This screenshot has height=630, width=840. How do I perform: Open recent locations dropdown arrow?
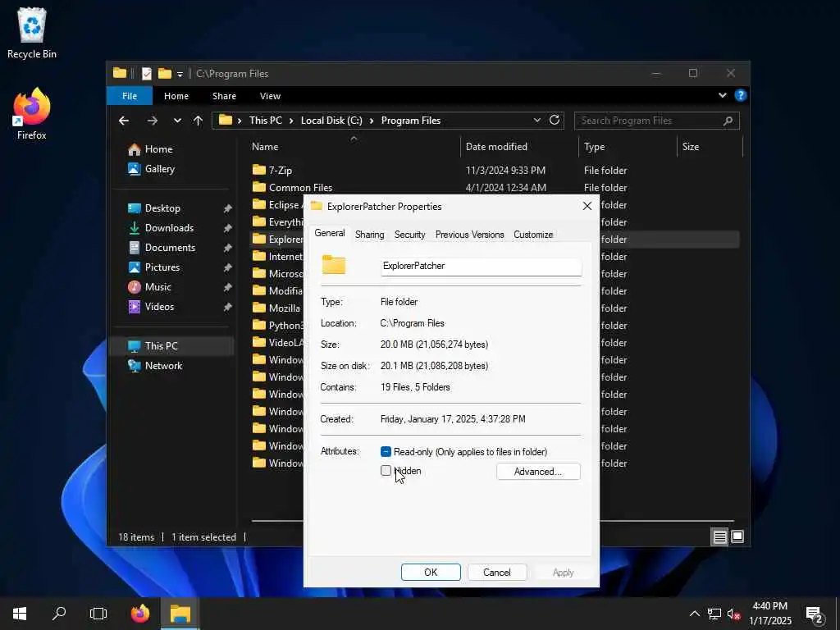[x=177, y=121]
